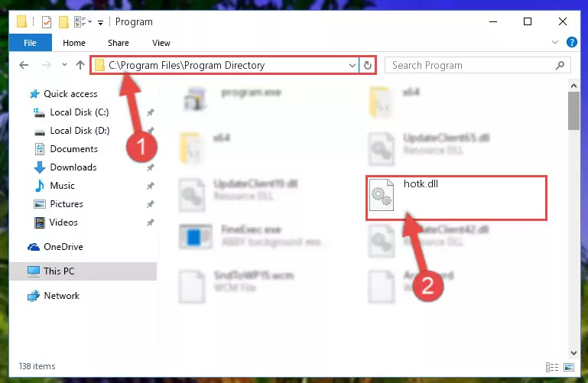Click the New folder quick access icon
This screenshot has width=588, height=383.
pyautogui.click(x=63, y=22)
